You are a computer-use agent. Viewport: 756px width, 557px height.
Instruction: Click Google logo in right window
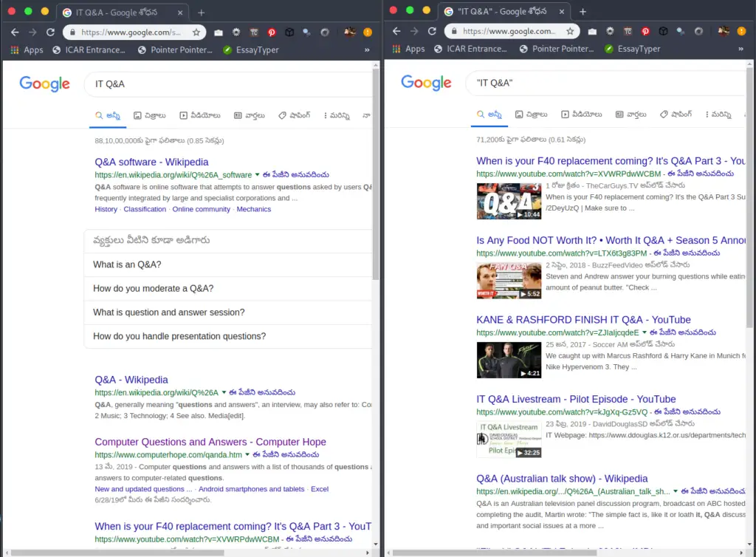426,83
